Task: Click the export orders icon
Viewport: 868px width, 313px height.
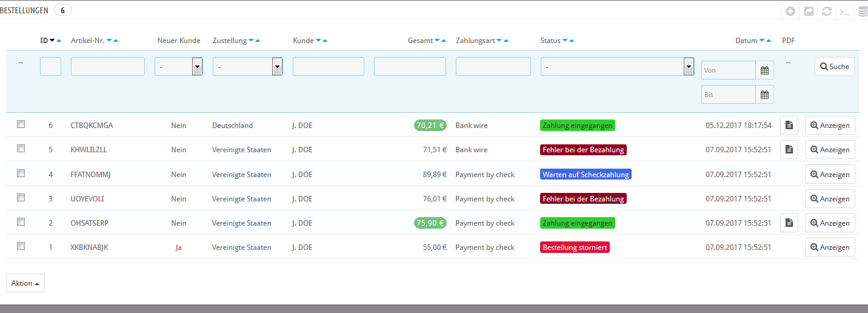Action: point(808,11)
